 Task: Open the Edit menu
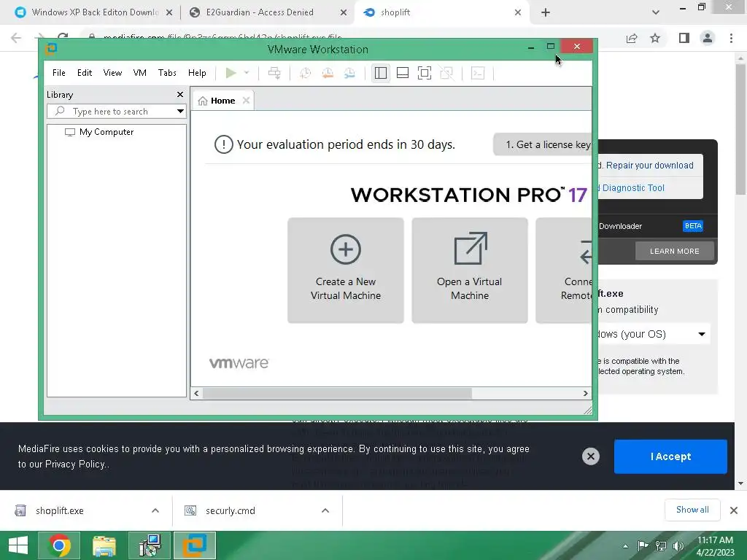point(85,73)
